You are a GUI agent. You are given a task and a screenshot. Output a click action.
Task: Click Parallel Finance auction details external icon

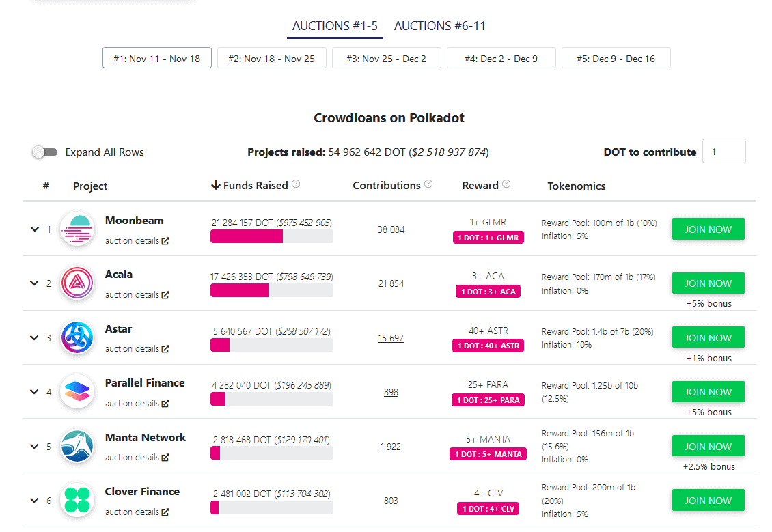(165, 404)
